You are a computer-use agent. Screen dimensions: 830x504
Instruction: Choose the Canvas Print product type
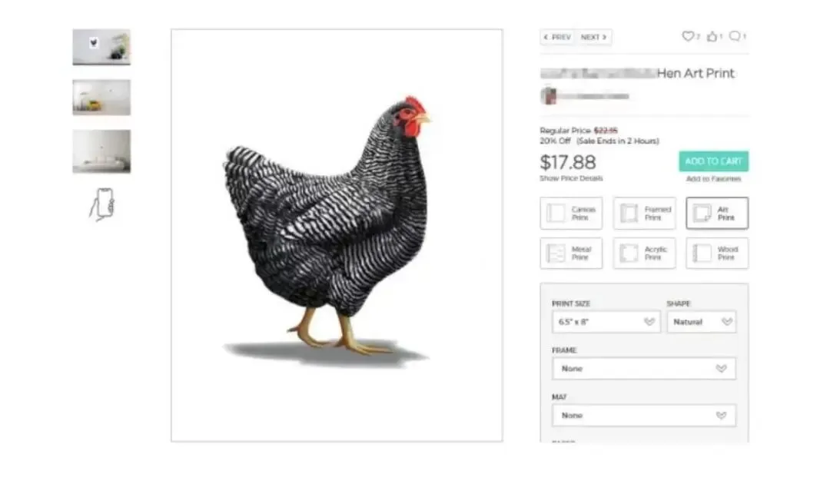[571, 214]
